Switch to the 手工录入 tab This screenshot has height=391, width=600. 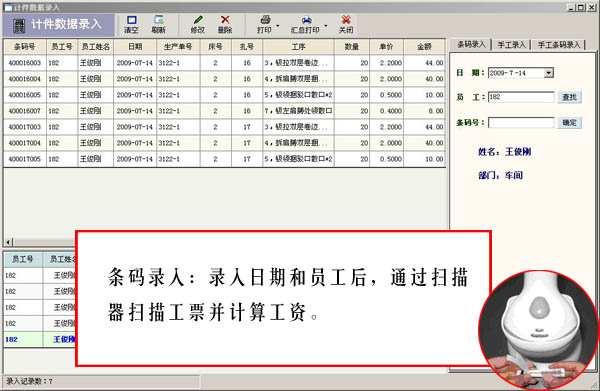click(x=511, y=45)
